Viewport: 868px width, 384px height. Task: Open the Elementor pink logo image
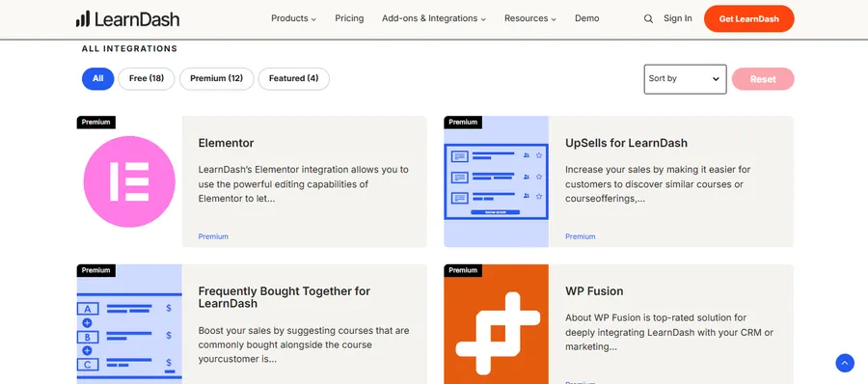coord(129,181)
